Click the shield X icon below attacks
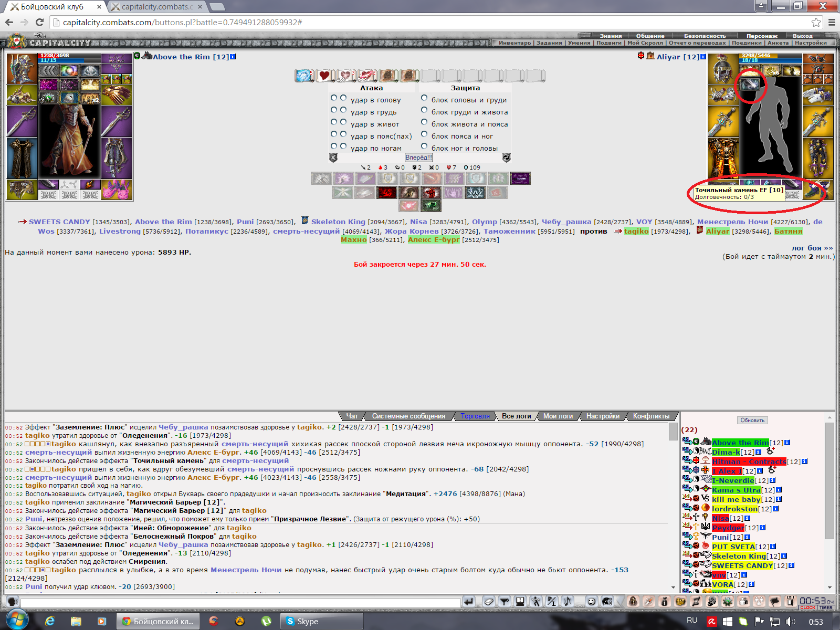Screen dimensions: 840x630 pos(333,157)
